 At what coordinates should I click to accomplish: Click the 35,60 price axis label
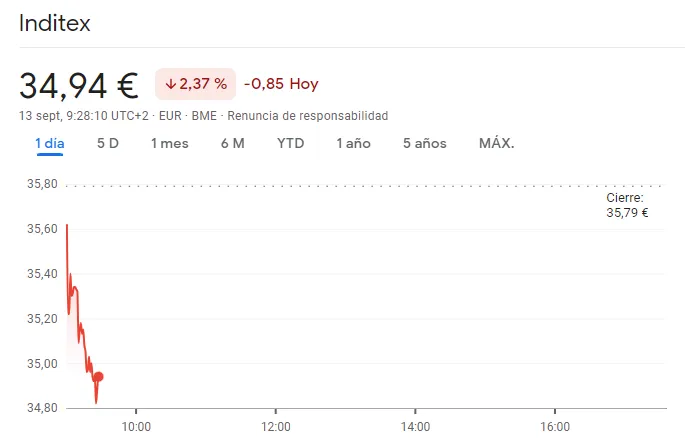[x=41, y=229]
